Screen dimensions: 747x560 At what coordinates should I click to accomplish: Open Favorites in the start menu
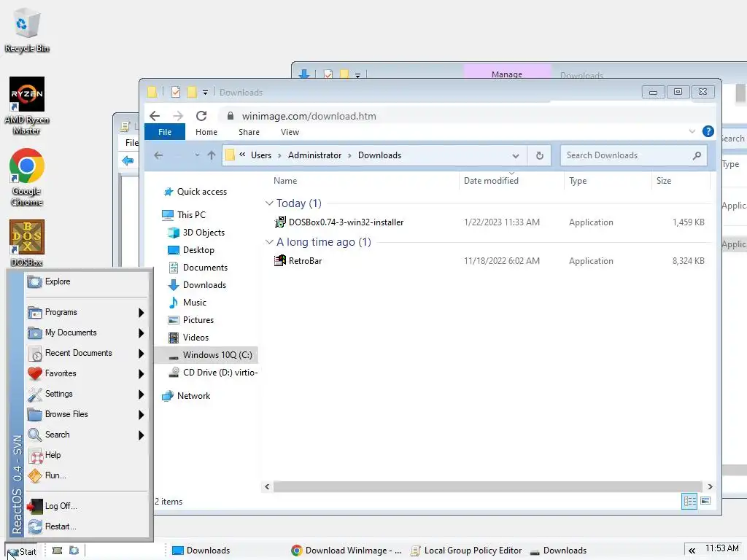[x=86, y=374]
